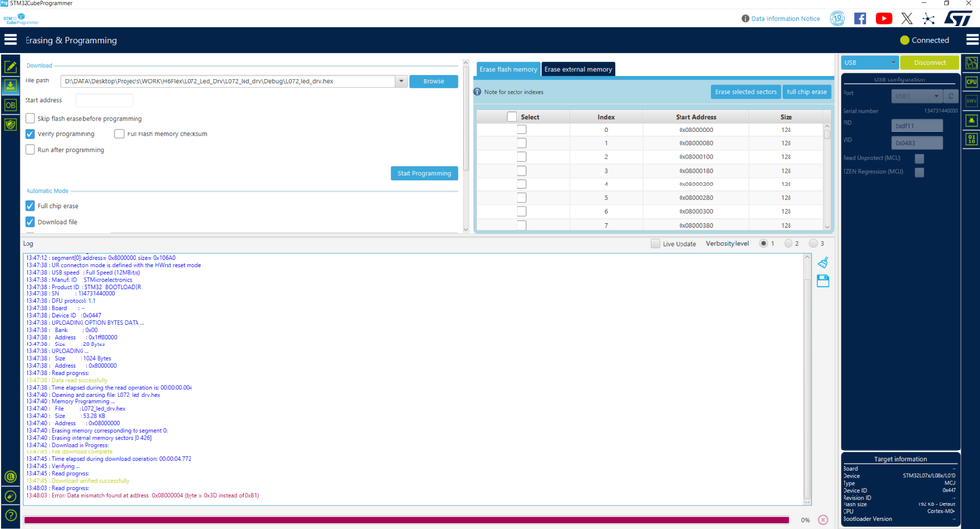This screenshot has width=980, height=529.
Task: Click the info icon for sector indexes
Action: 477,92
